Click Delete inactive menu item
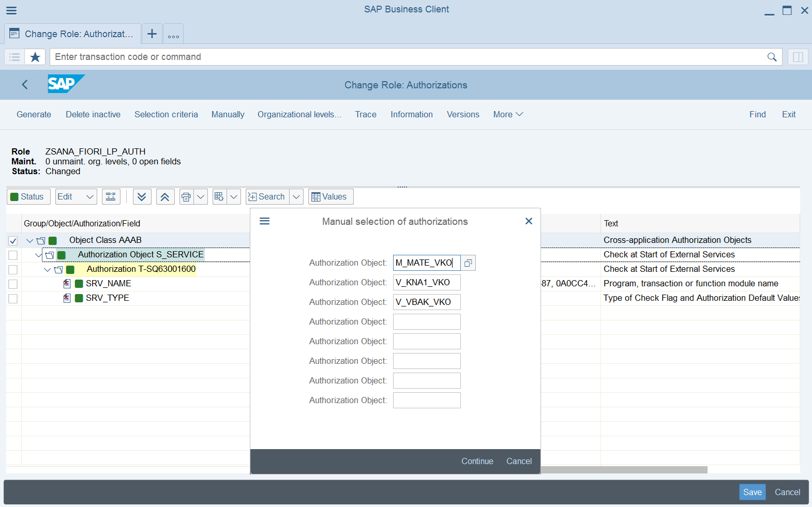This screenshot has width=812, height=507. pyautogui.click(x=93, y=115)
